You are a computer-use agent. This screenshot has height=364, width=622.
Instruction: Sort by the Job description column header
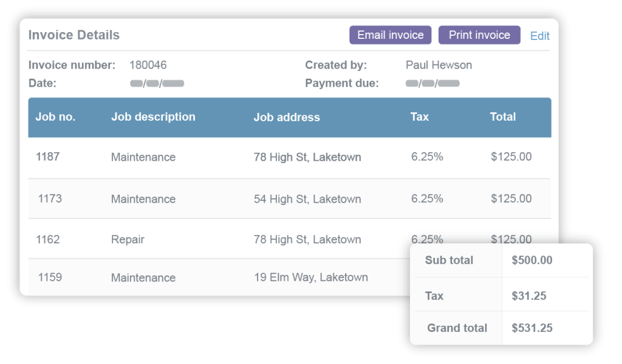pos(153,117)
